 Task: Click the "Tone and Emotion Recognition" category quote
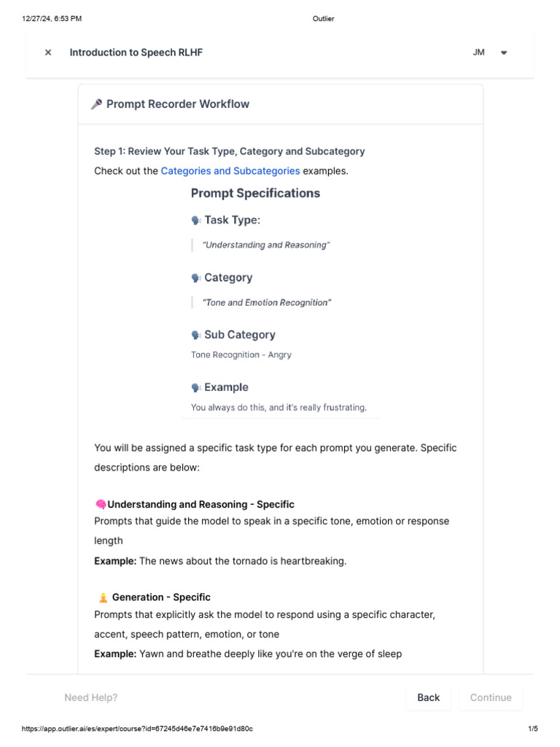click(268, 303)
